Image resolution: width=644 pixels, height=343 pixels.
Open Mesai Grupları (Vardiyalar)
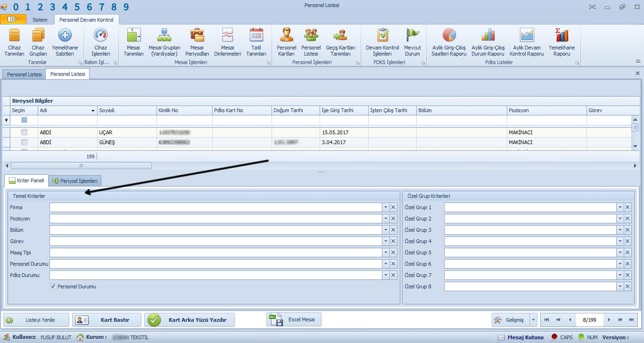164,42
